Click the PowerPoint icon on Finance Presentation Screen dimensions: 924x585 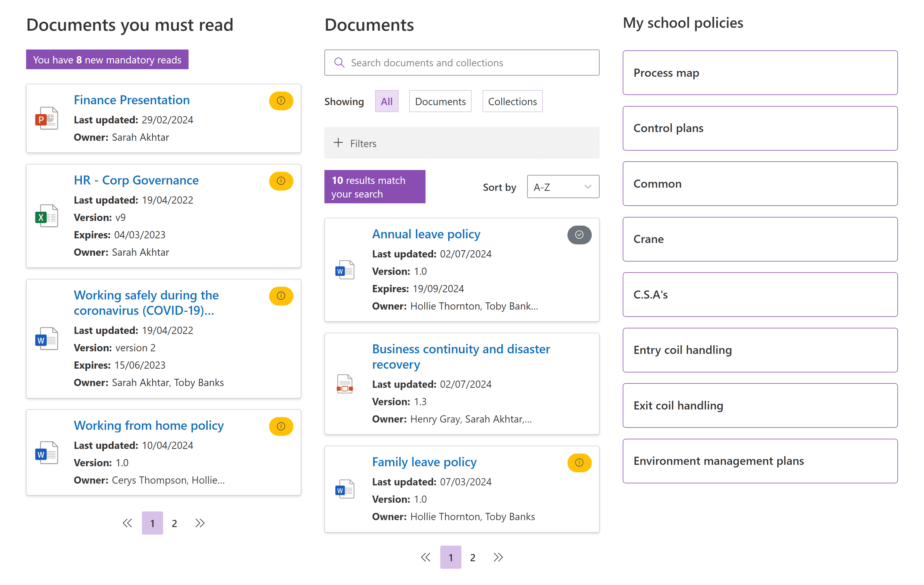(x=46, y=118)
